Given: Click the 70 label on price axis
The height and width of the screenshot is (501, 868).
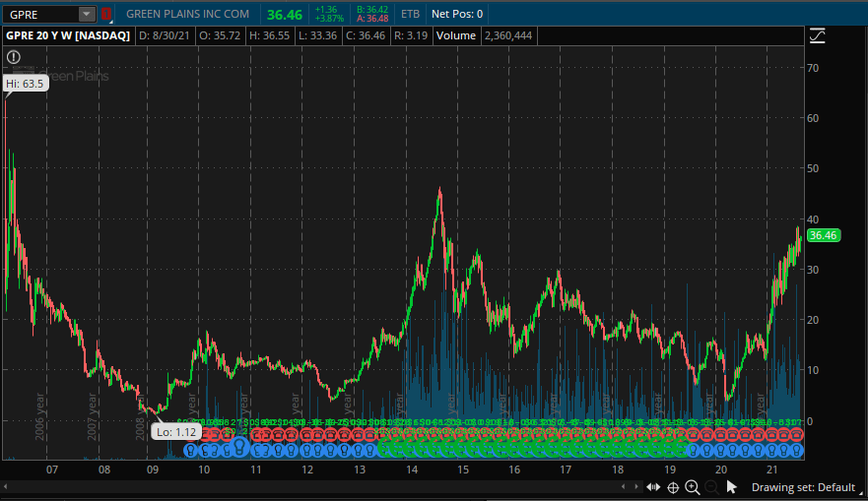Looking at the screenshot, I should click(x=813, y=68).
